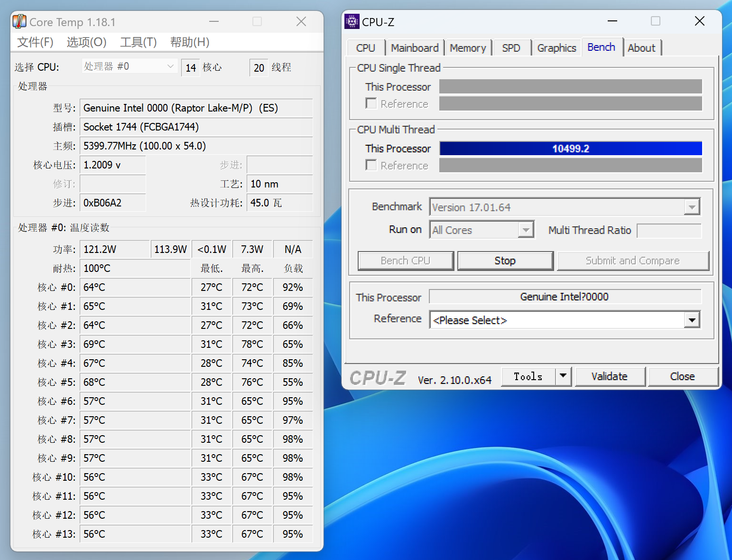Click the Multi Thread Ratio field

point(669,231)
